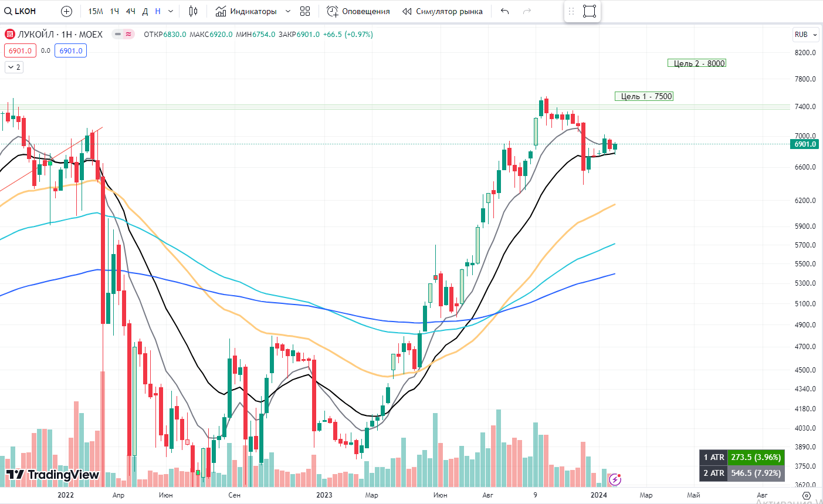Click the 2022 label on time axis

[66, 495]
